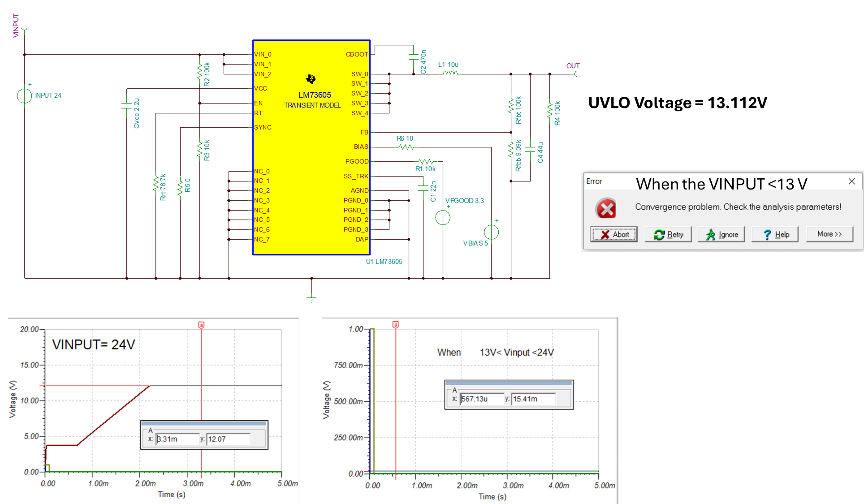Click the OUT output terminal marker

point(576,74)
